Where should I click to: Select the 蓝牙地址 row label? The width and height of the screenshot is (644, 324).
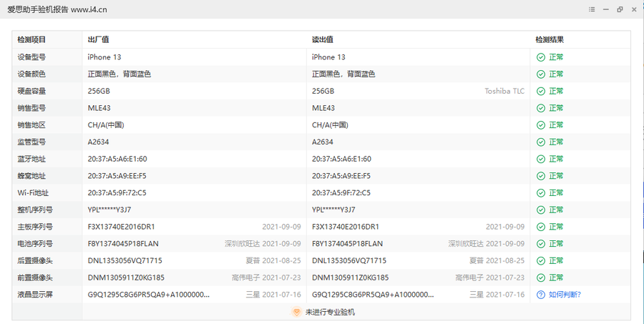(31, 159)
